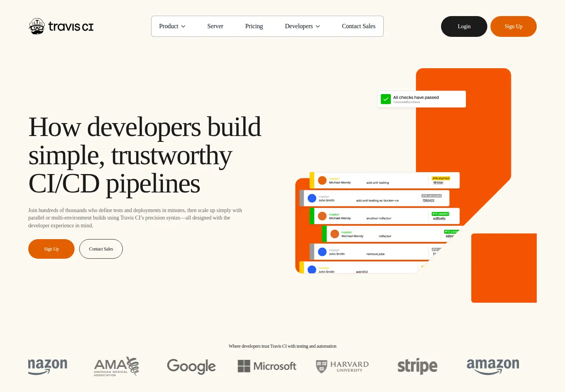
Task: Click the '#15 cancelled' status badge
Action: tap(432, 196)
